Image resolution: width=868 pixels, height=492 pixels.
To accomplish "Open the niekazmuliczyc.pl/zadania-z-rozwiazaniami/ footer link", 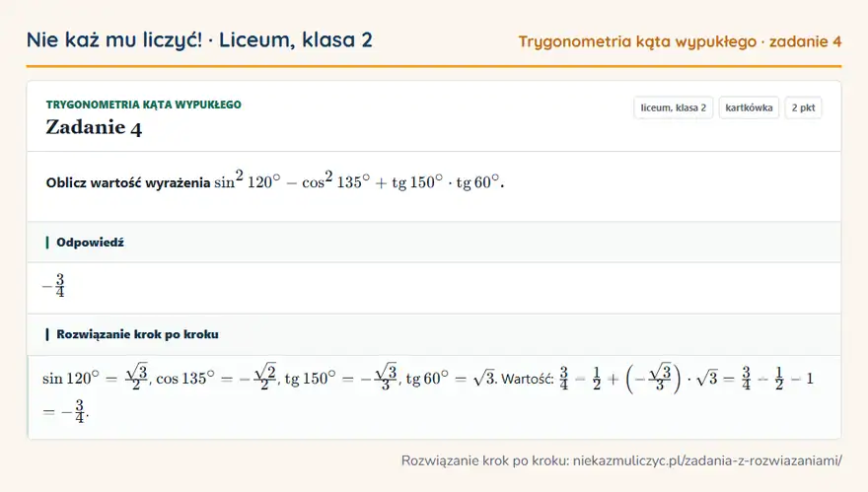I will [707, 460].
